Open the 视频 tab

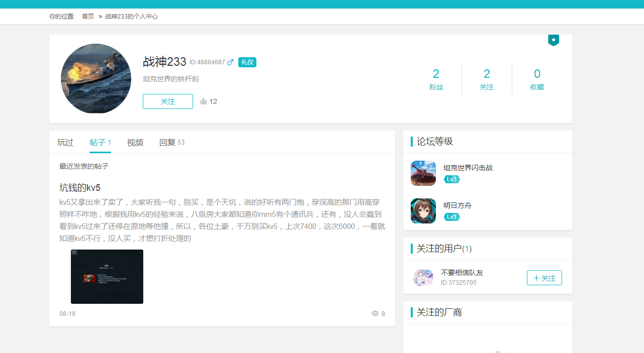(x=135, y=143)
